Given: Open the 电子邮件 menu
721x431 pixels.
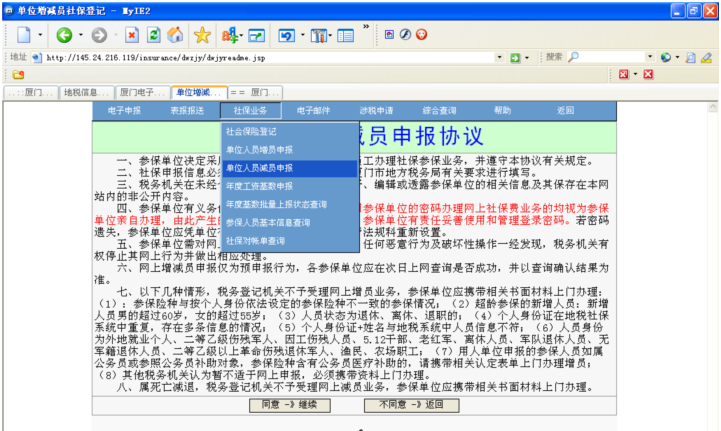Looking at the screenshot, I should point(313,111).
